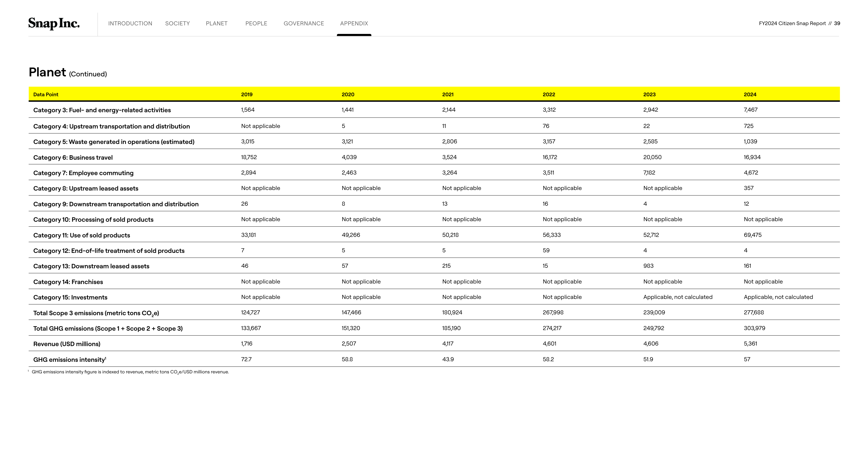Select the GOVERNANCE tab

pyautogui.click(x=304, y=23)
